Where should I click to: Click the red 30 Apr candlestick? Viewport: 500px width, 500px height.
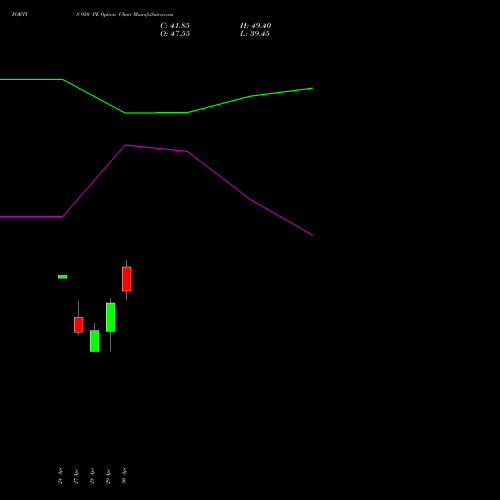tap(127, 279)
